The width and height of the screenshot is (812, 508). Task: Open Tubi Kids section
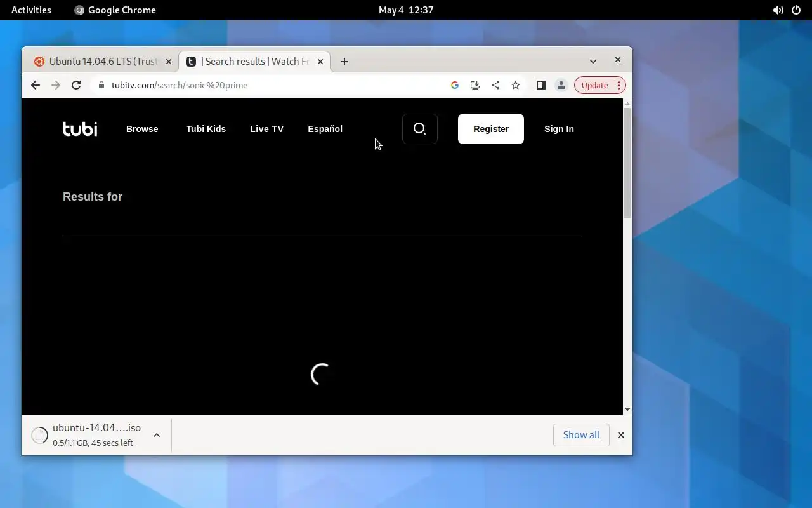point(206,129)
